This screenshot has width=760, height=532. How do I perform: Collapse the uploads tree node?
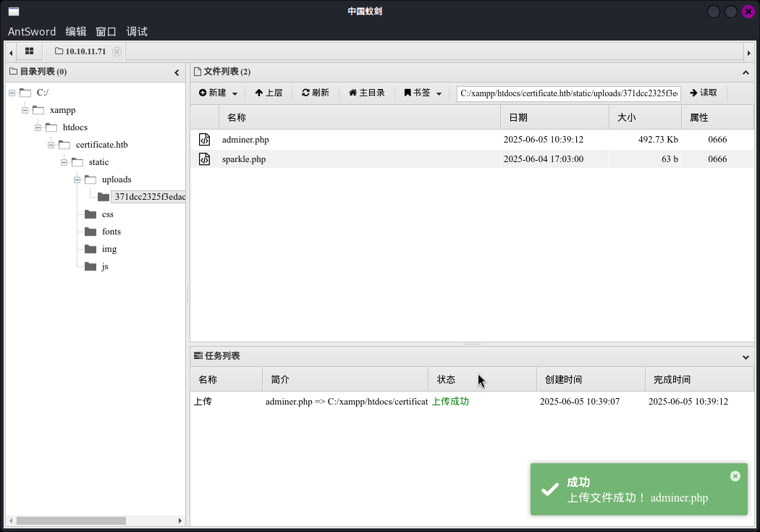click(77, 180)
